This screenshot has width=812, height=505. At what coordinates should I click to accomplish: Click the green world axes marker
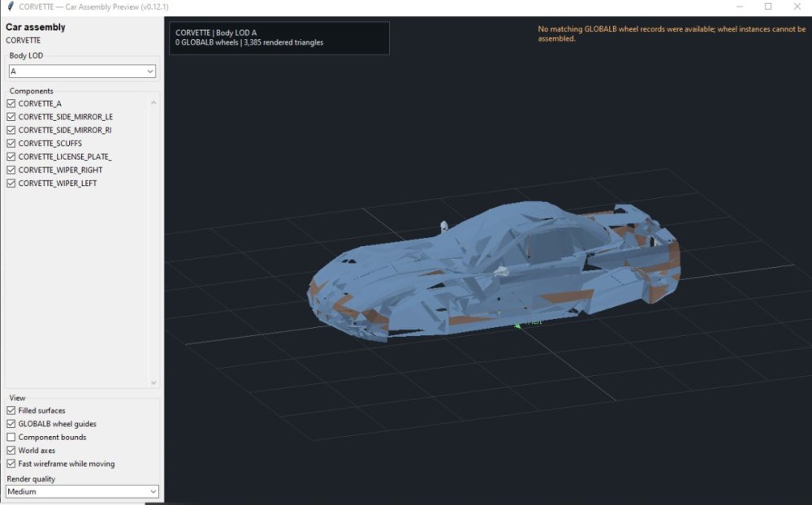pos(518,325)
